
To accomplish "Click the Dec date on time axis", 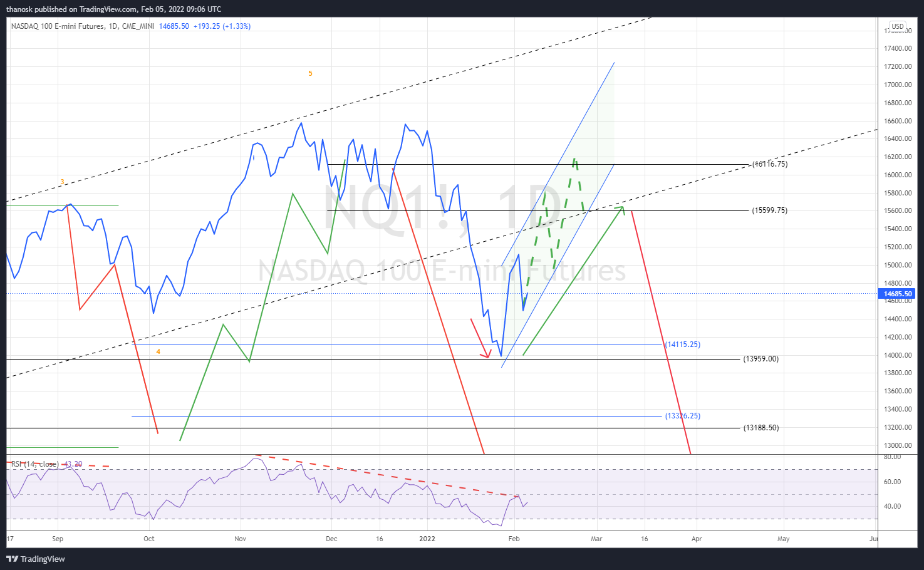I will point(331,539).
